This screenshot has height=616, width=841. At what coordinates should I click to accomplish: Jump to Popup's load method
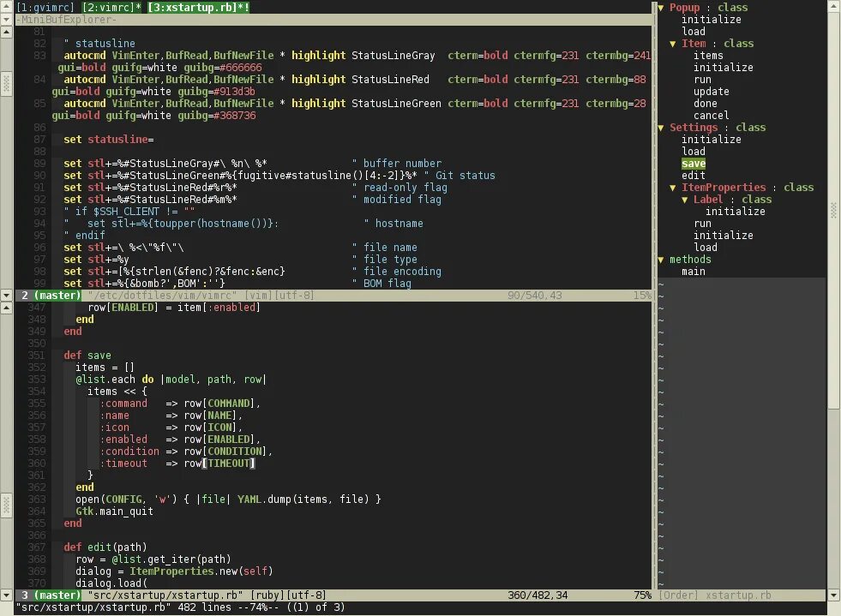point(694,32)
